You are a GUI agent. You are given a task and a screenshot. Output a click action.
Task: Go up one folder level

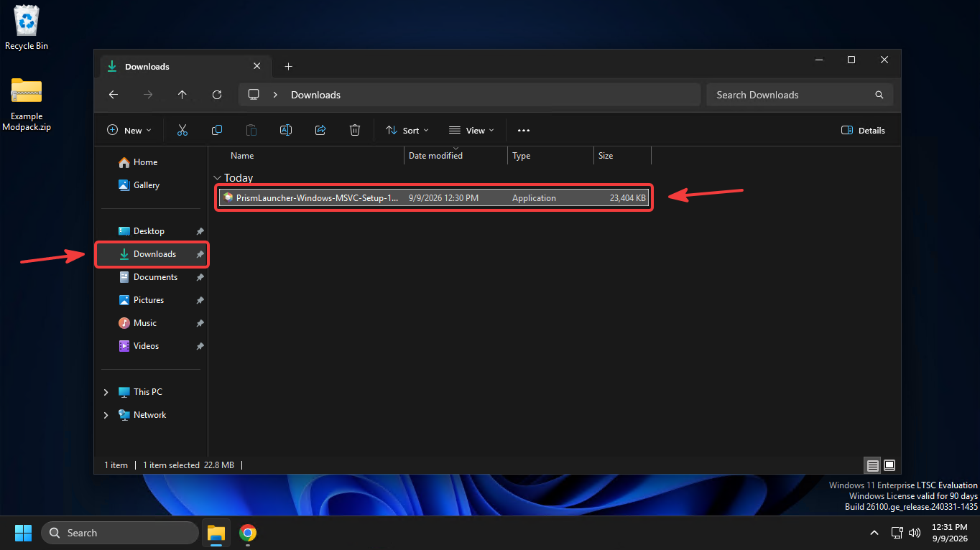[182, 95]
